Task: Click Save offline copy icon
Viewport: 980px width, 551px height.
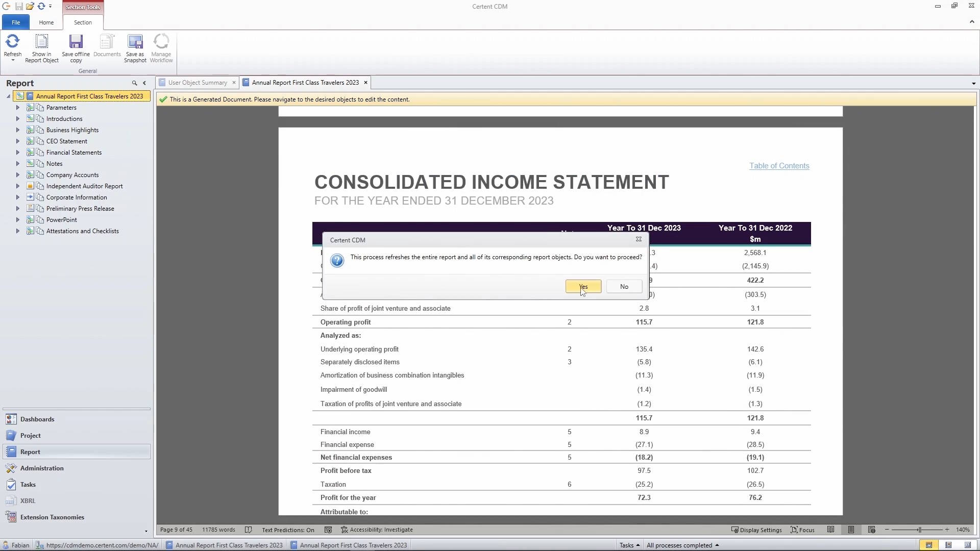Action: pos(76,42)
